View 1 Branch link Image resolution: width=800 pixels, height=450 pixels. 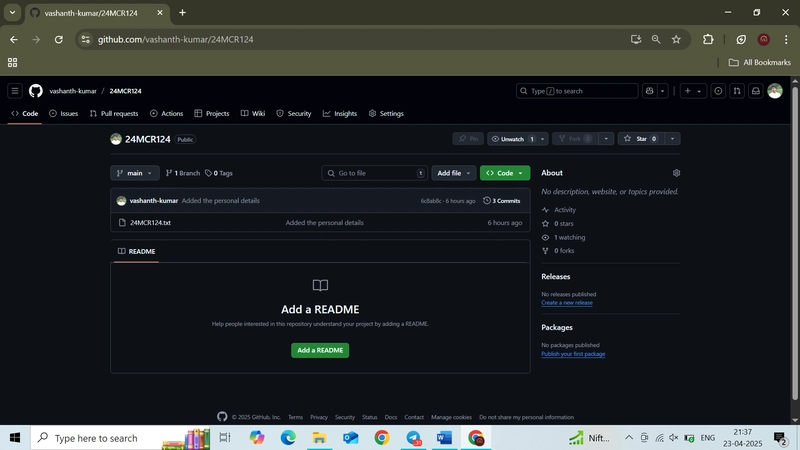pos(183,173)
